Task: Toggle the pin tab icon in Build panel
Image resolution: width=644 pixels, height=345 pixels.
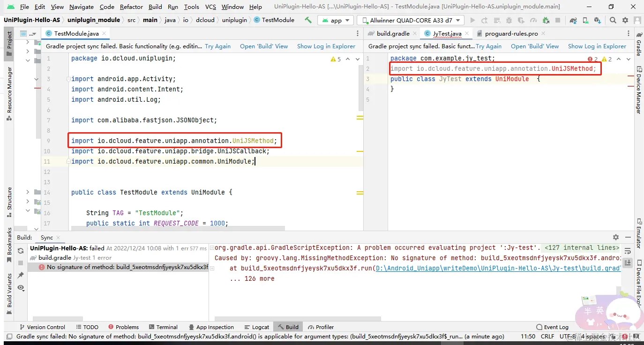Action: (21, 275)
